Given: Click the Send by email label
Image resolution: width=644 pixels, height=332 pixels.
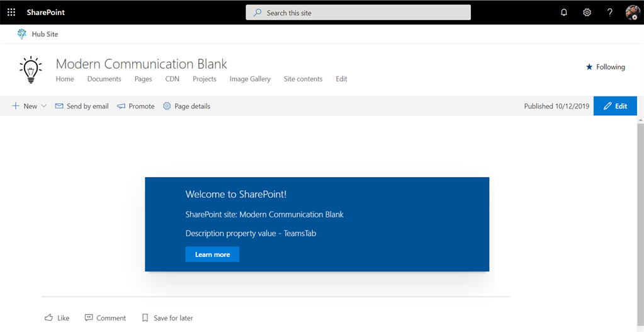Looking at the screenshot, I should point(88,106).
